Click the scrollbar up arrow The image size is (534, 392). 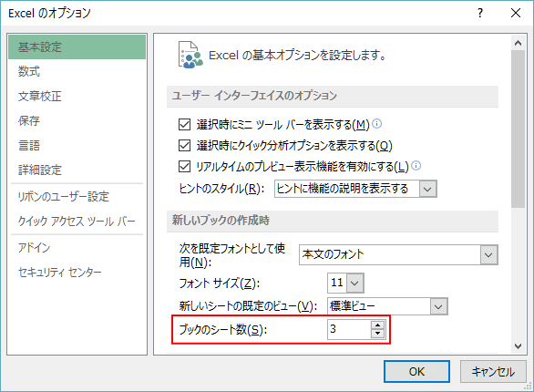[518, 43]
